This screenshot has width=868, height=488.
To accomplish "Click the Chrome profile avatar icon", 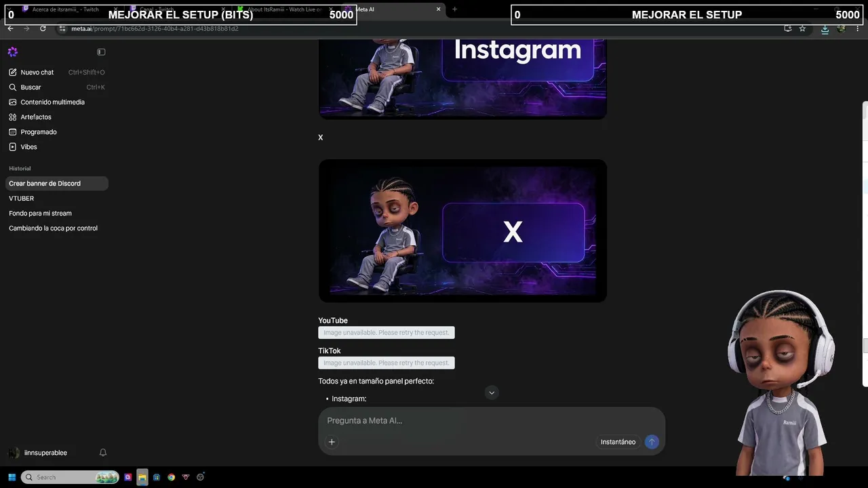I will tap(842, 28).
